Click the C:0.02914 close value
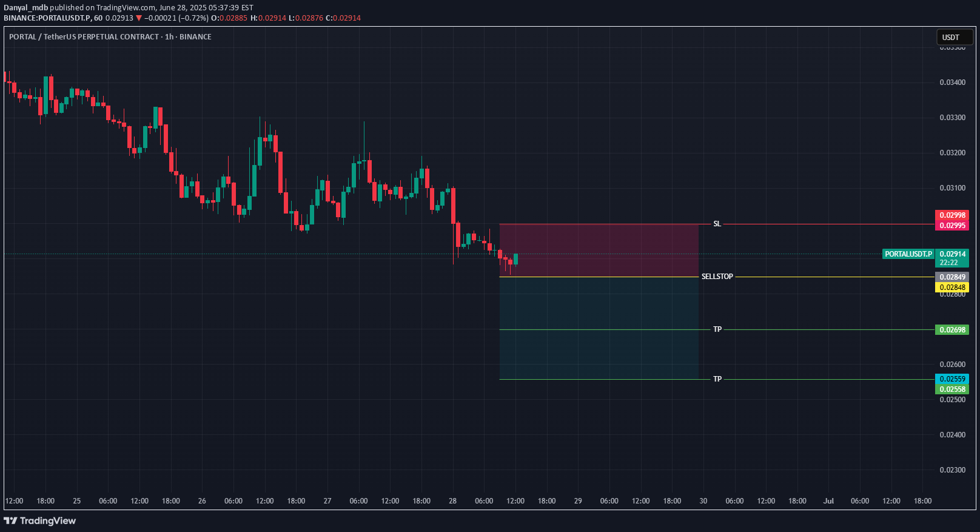 [x=343, y=18]
